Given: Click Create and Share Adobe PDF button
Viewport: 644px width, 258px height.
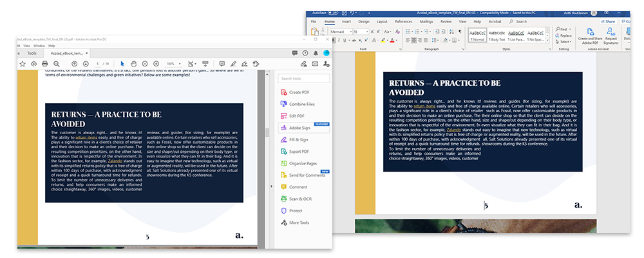Looking at the screenshot, I should coord(590,35).
